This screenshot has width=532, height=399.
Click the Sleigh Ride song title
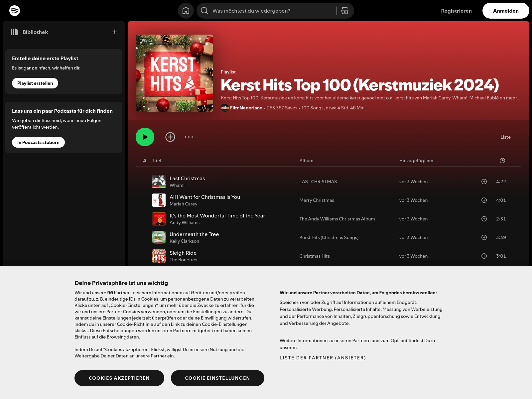click(x=183, y=253)
